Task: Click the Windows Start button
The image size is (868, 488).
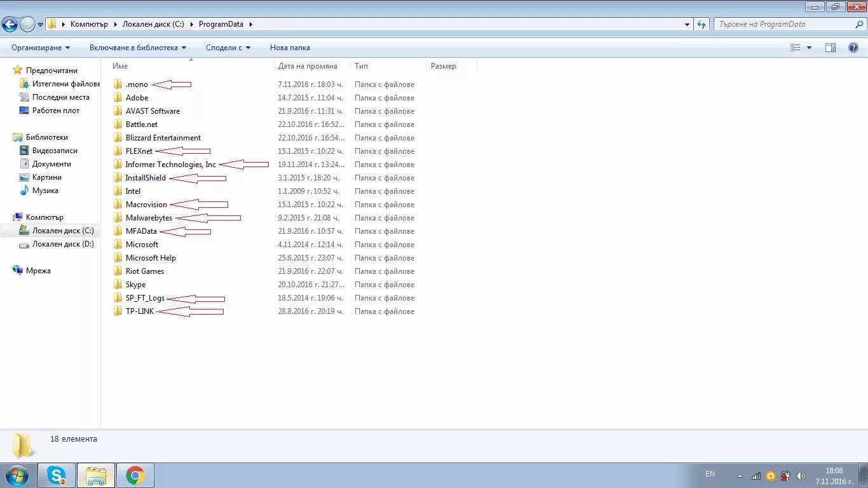Action: click(17, 475)
